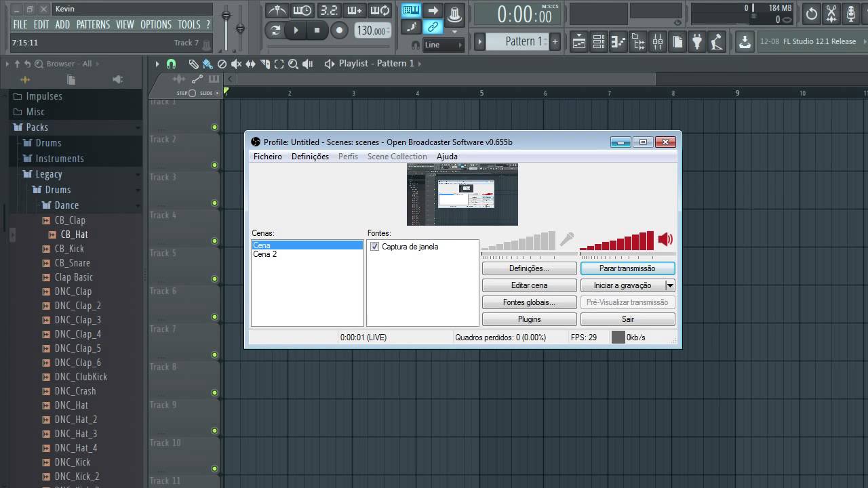
Task: Select the Zoom tool in playlist toolbar
Action: [293, 64]
